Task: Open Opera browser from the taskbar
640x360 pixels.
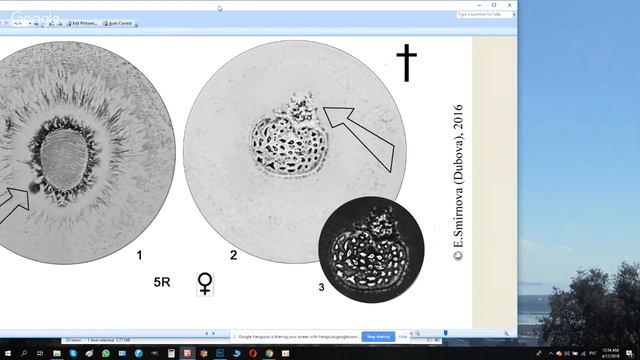Action: pos(253,353)
